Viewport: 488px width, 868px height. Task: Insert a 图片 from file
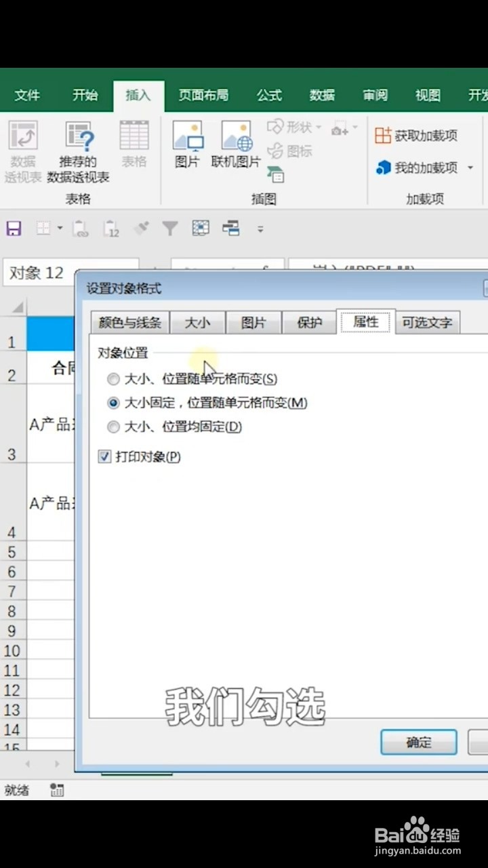click(x=187, y=144)
